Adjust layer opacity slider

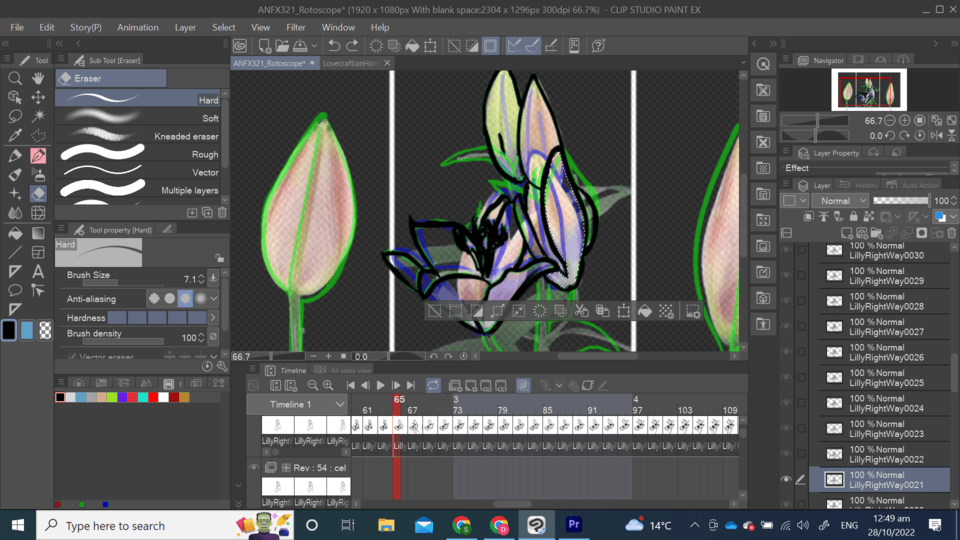pyautogui.click(x=901, y=200)
